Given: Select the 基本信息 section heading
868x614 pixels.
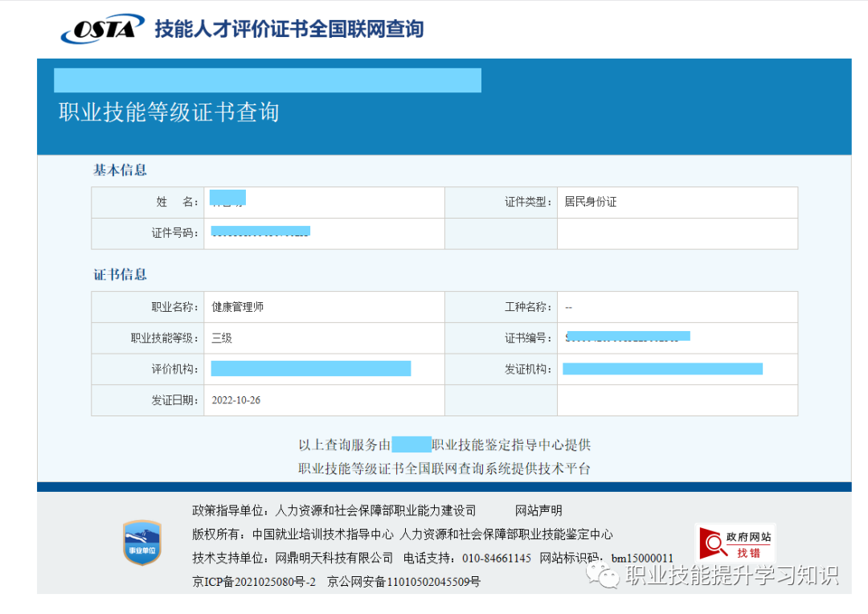Looking at the screenshot, I should coord(120,170).
